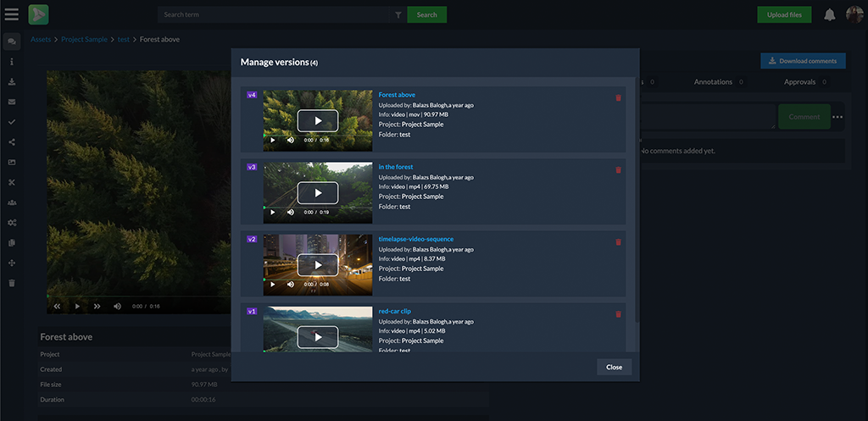Click the Manage versions dialog scrollbar
868x421 pixels.
636,199
